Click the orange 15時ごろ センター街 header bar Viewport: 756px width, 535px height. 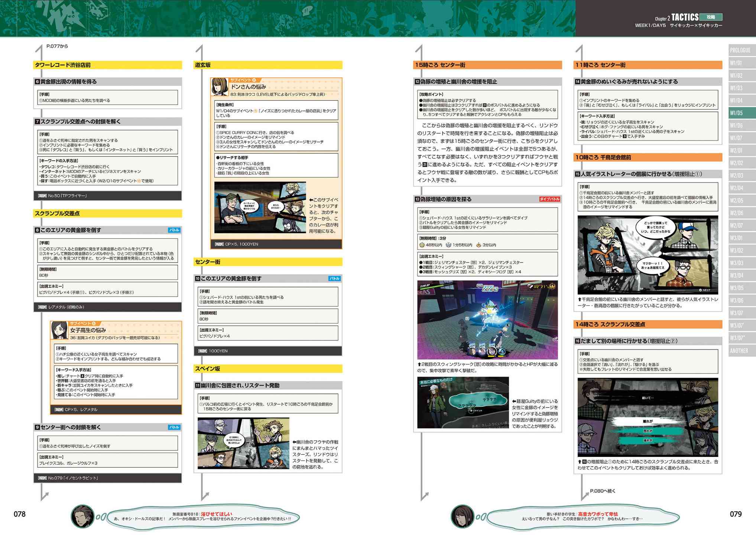(x=487, y=65)
